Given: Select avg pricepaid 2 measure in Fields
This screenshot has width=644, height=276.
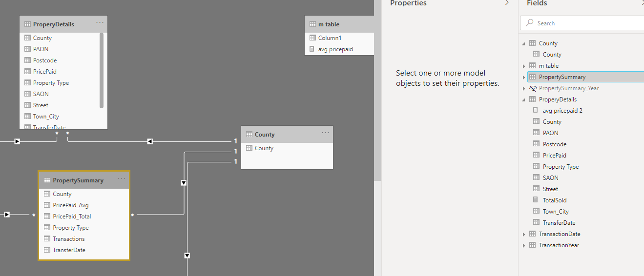Looking at the screenshot, I should pos(562,111).
